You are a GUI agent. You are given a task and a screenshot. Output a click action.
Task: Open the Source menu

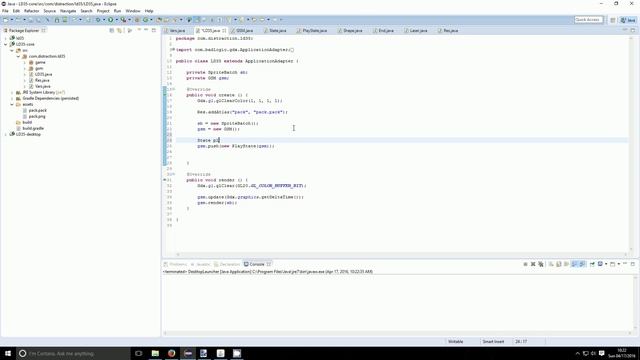click(x=49, y=11)
